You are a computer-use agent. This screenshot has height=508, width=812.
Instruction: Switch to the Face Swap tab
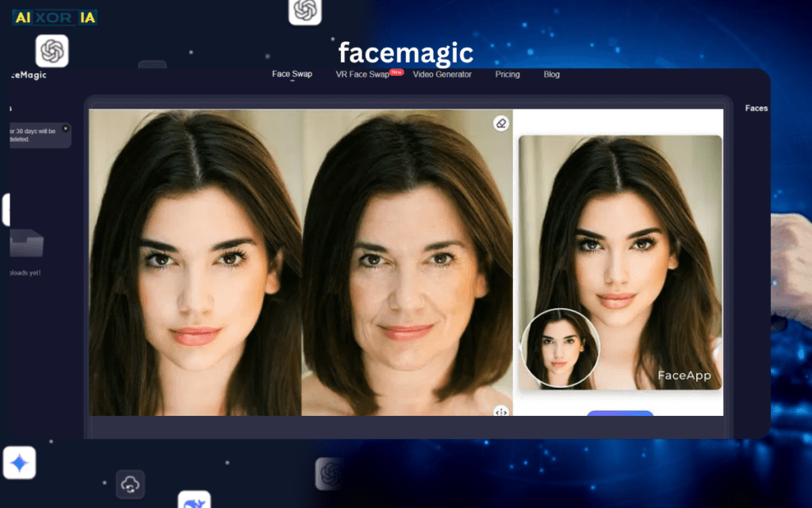[291, 74]
